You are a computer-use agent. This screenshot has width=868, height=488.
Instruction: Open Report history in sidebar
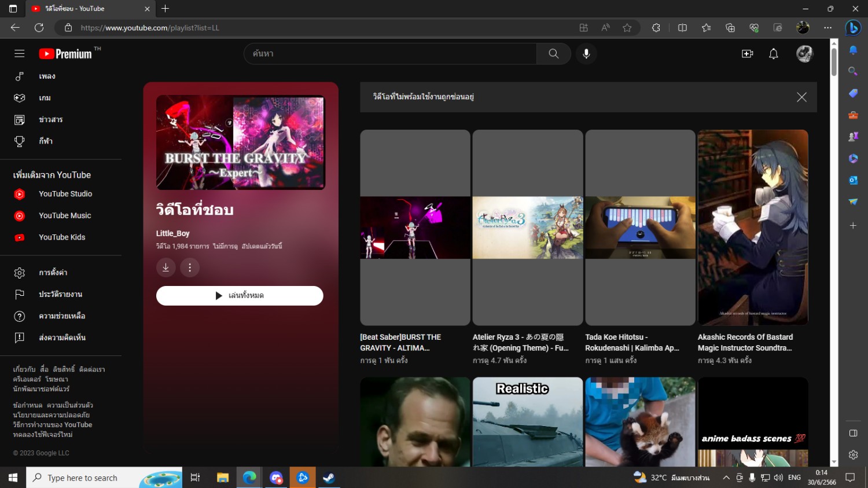[x=61, y=294]
